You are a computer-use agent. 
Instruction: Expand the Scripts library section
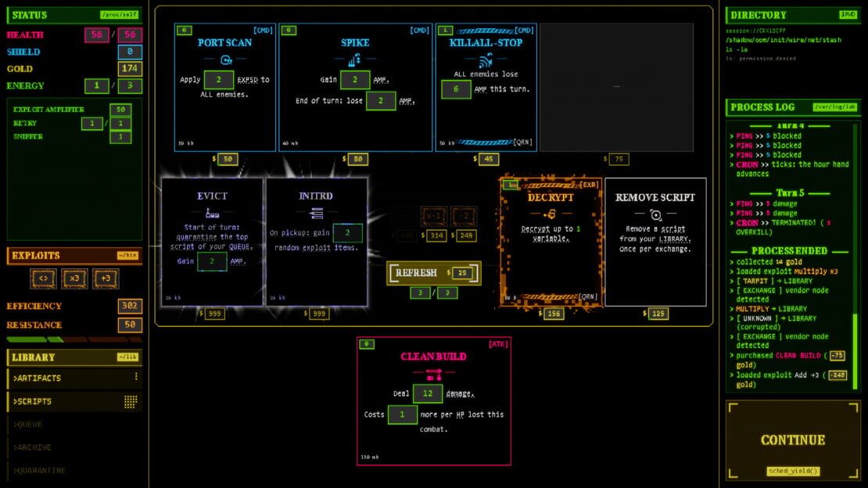(x=75, y=402)
